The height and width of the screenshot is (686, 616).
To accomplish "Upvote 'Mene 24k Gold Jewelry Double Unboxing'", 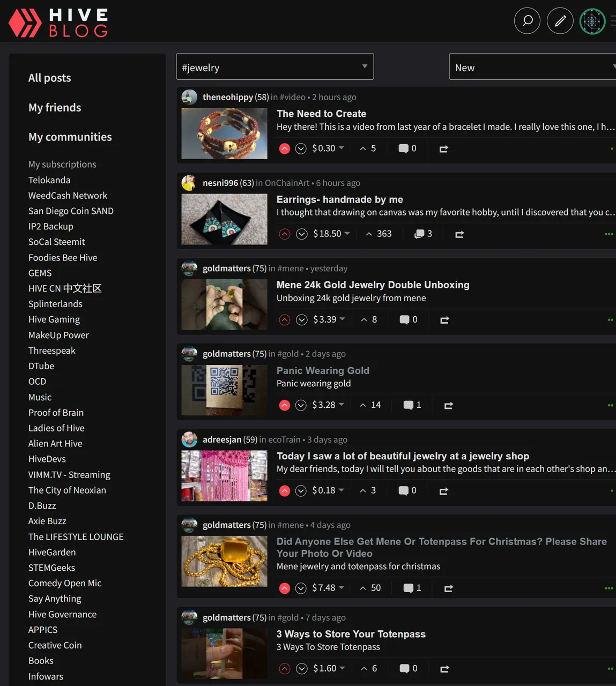I will tap(285, 320).
